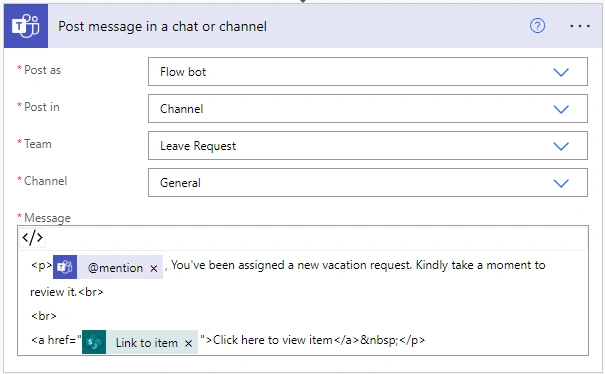Click the 'You've been assigned' message text
The height and width of the screenshot is (374, 605).
228,265
